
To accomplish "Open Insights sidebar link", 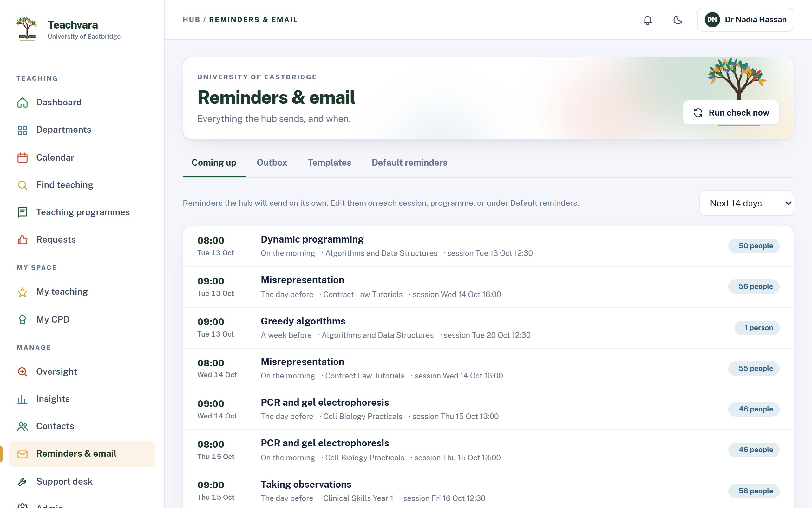I will coord(82,399).
